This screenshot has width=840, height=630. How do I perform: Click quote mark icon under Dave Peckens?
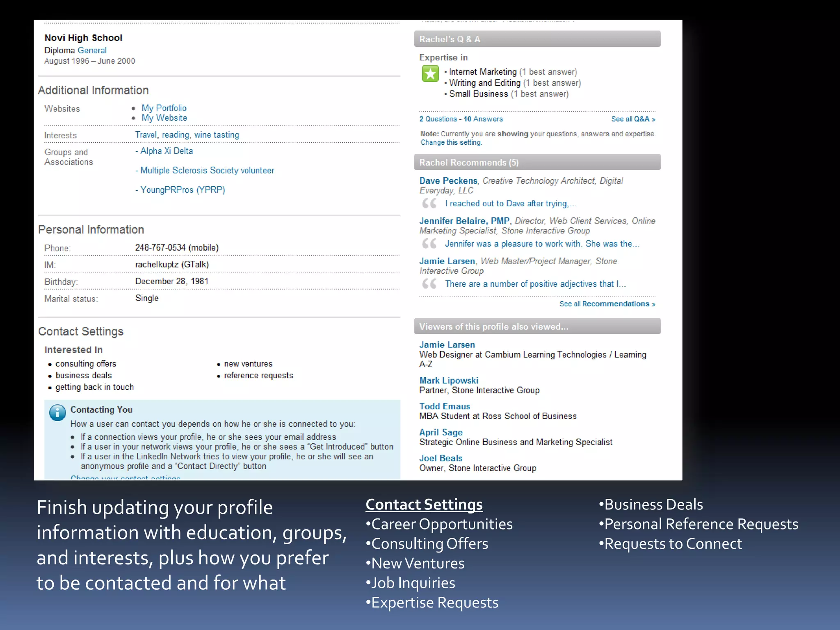[429, 203]
